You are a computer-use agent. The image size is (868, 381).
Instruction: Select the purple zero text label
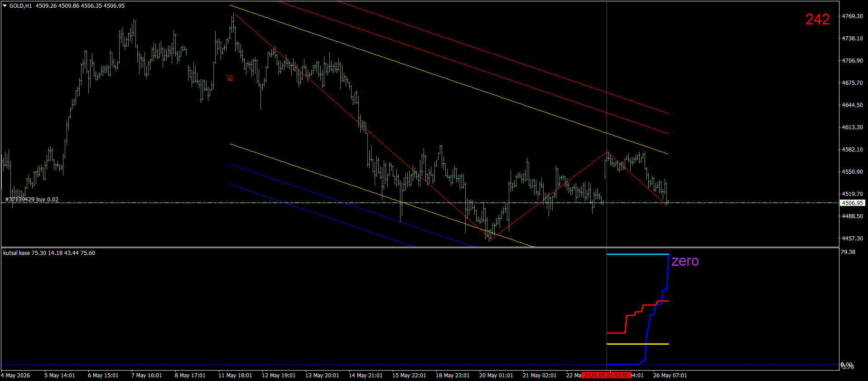point(685,261)
